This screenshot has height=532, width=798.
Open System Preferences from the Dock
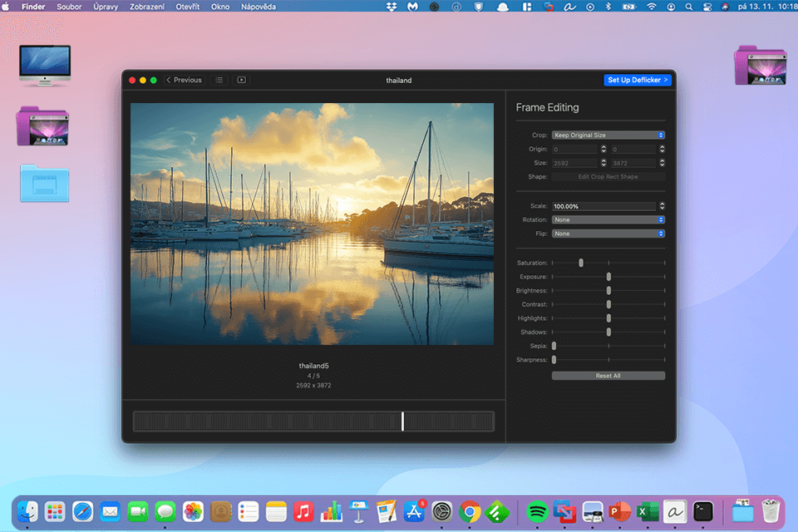[441, 512]
